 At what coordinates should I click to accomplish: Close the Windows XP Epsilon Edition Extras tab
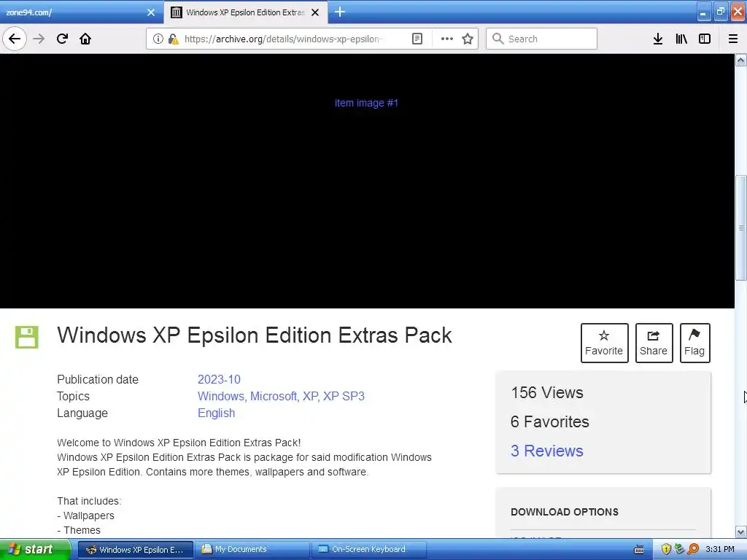(315, 12)
